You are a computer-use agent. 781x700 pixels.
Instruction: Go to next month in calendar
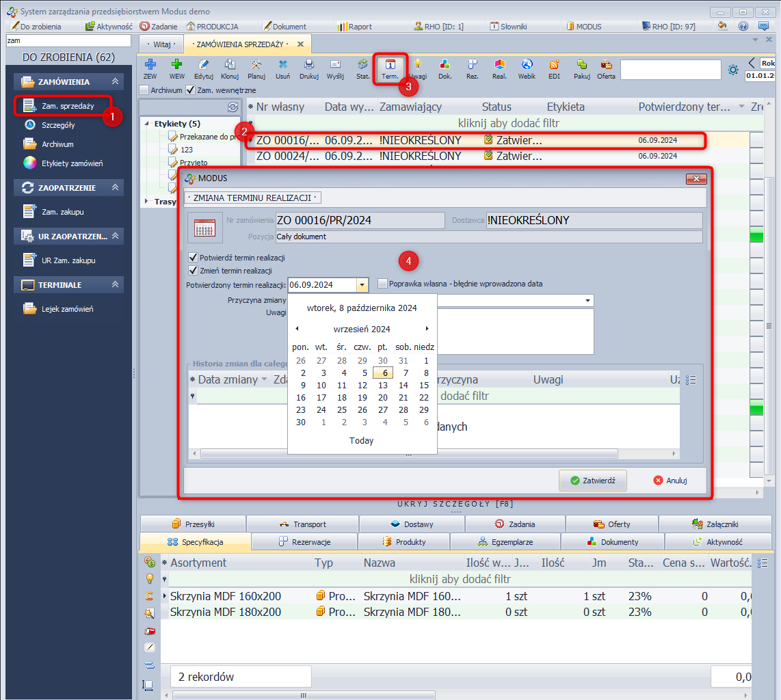tap(427, 329)
